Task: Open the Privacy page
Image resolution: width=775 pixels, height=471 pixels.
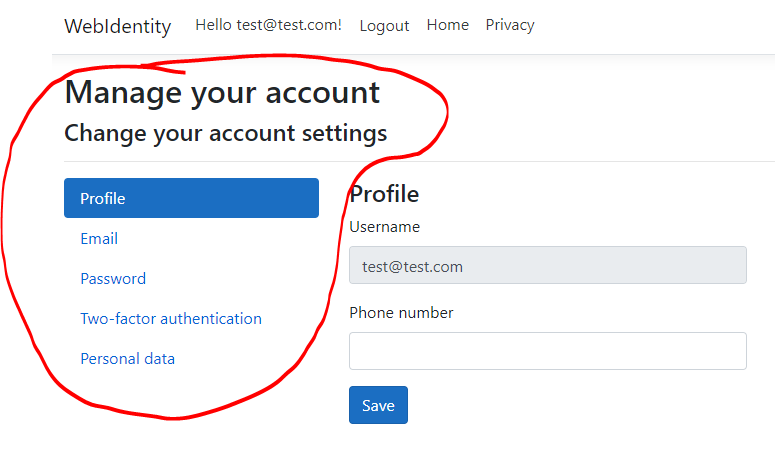Action: [510, 25]
